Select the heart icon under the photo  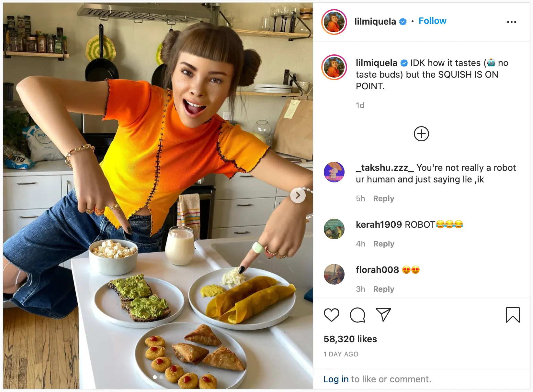tap(331, 315)
